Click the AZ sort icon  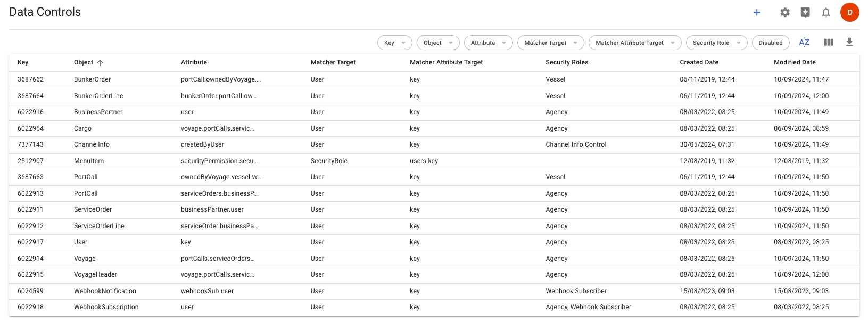coord(804,43)
